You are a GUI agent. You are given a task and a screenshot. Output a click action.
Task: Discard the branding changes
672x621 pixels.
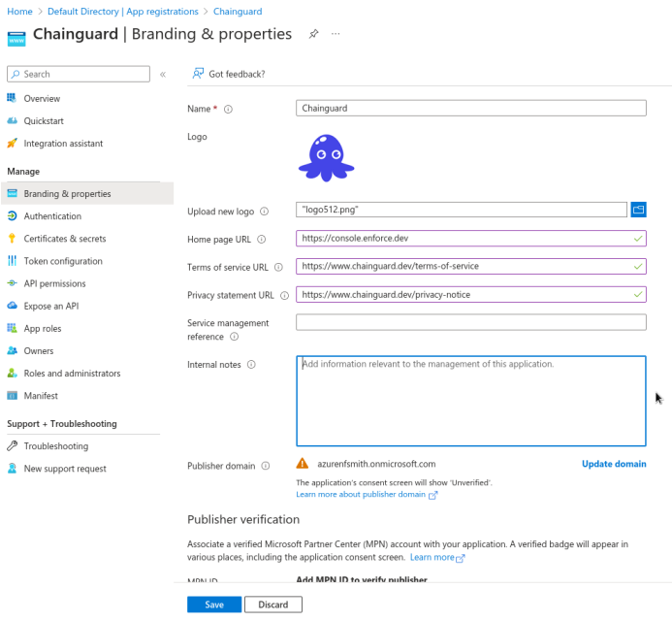coord(273,605)
